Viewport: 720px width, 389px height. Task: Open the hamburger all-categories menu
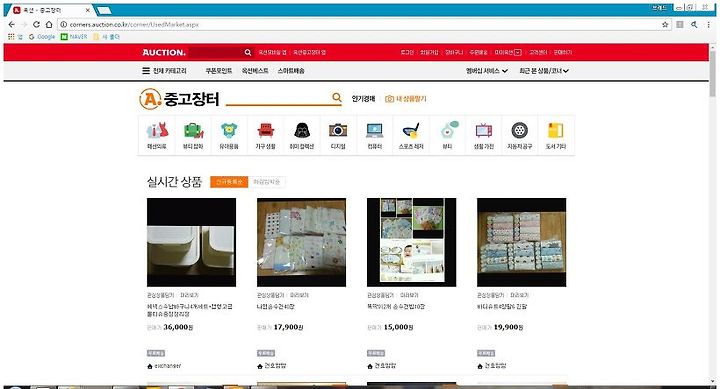(146, 71)
